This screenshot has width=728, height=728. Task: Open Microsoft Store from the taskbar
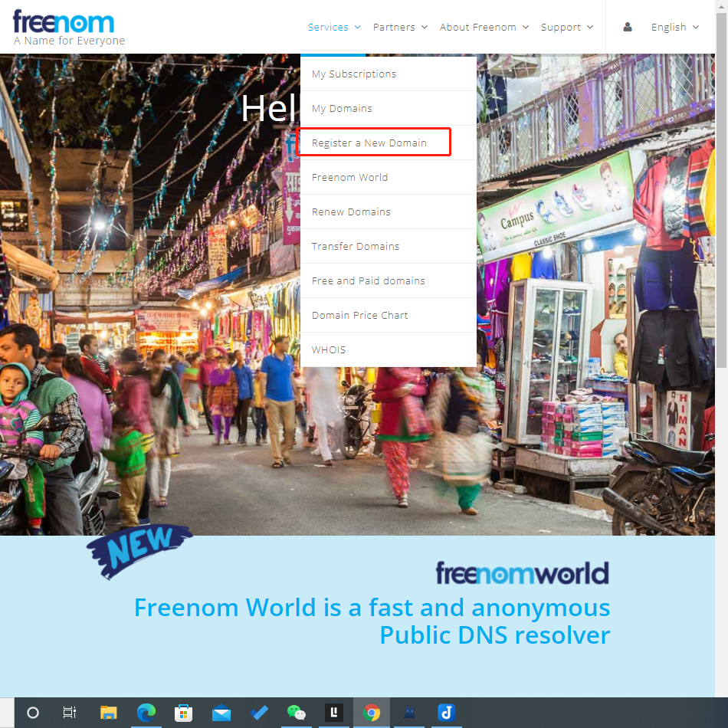click(x=183, y=712)
